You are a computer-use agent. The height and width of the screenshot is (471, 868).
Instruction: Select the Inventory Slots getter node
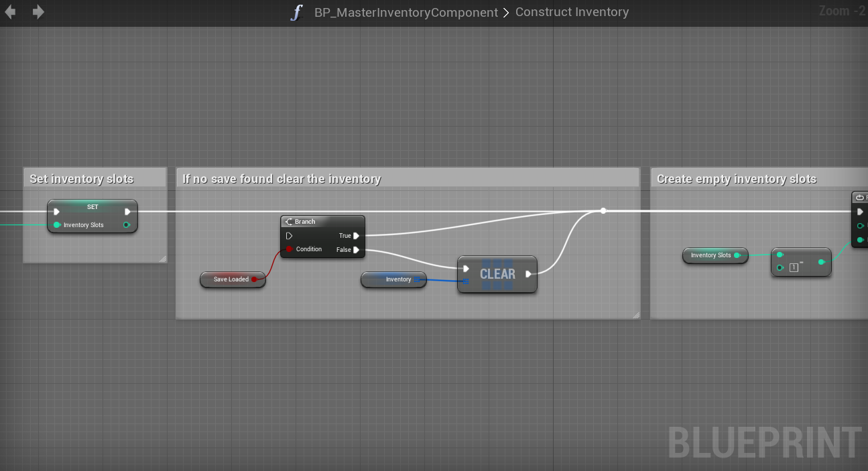click(715, 255)
